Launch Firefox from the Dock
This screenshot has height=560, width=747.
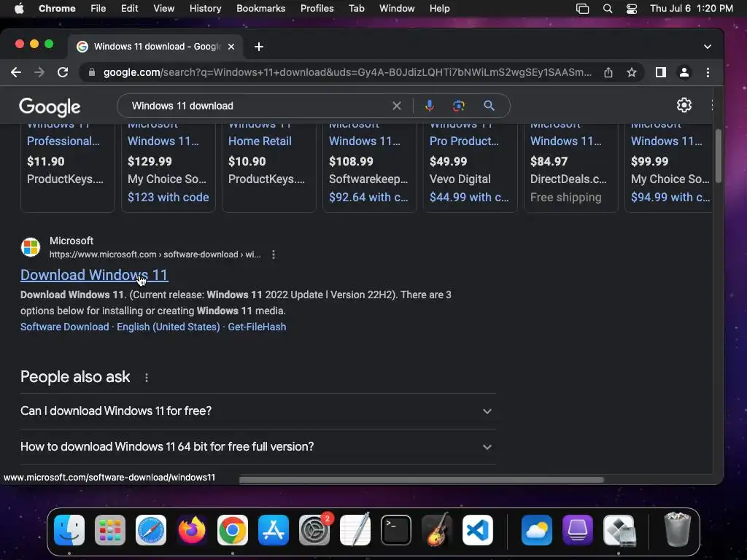[x=192, y=530]
